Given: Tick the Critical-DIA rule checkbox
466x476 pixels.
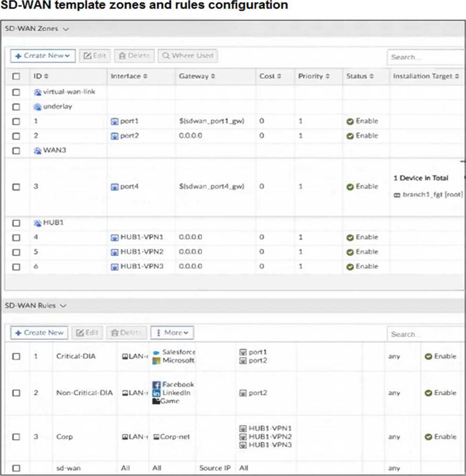Looking at the screenshot, I should click(16, 357).
